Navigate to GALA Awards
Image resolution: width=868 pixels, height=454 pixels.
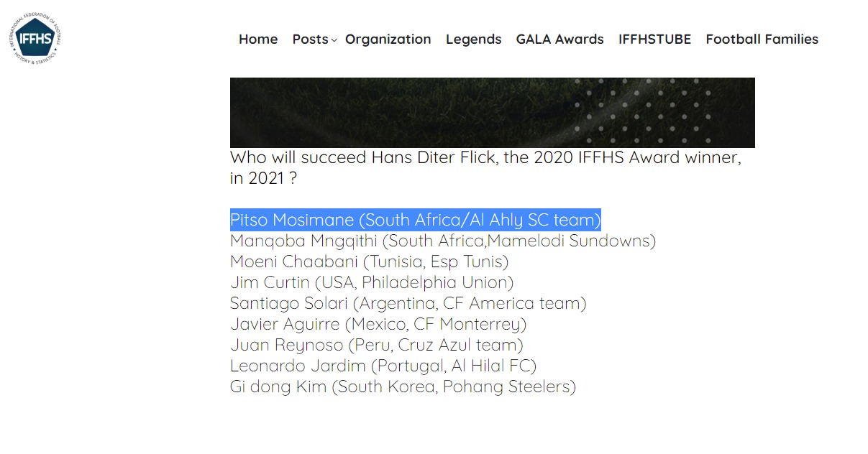(x=559, y=40)
